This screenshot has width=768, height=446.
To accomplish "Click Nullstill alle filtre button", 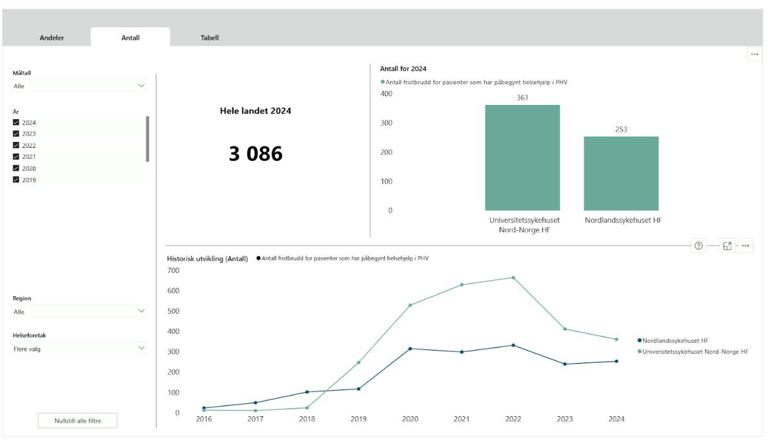I will (77, 421).
